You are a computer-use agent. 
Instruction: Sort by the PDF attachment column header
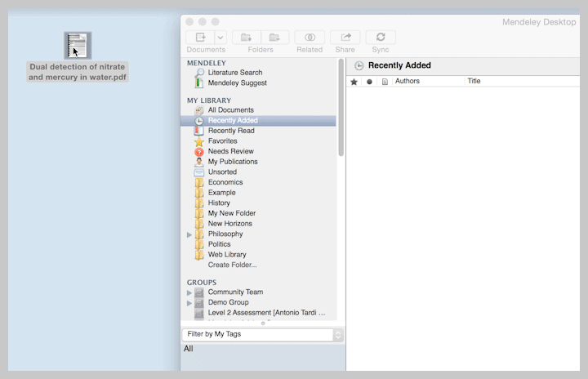pyautogui.click(x=385, y=82)
